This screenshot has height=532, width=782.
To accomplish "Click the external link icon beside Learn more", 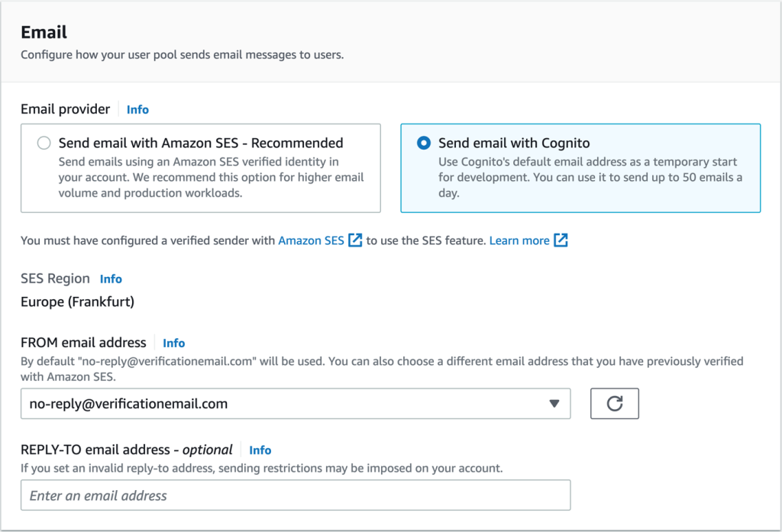I will point(560,240).
